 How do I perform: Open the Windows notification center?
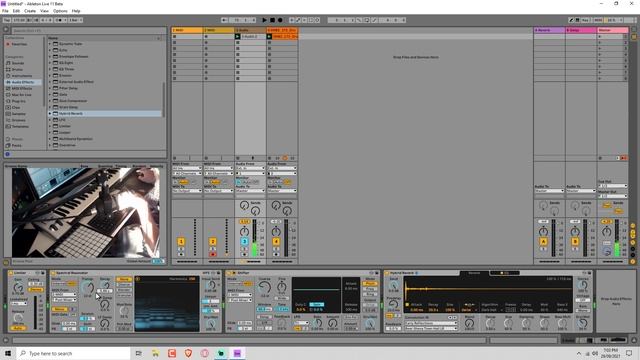click(629, 353)
